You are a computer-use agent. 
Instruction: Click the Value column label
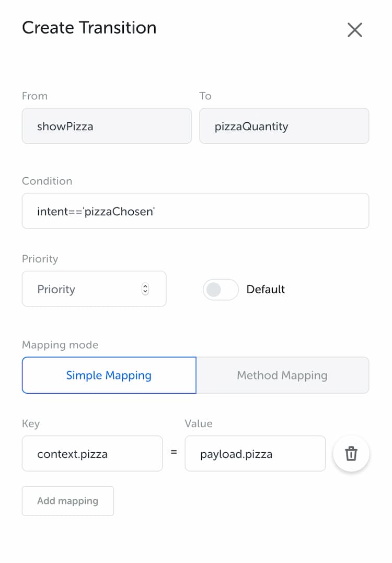coord(199,423)
